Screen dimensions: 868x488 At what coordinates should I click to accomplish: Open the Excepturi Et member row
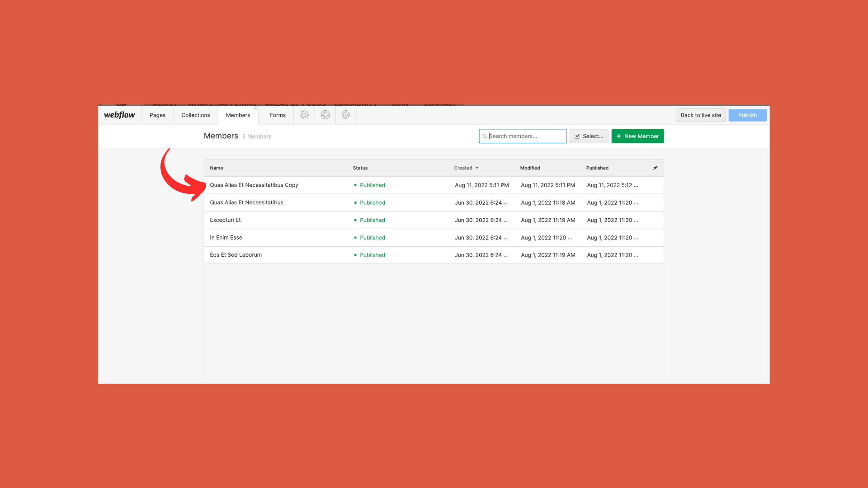pyautogui.click(x=225, y=220)
